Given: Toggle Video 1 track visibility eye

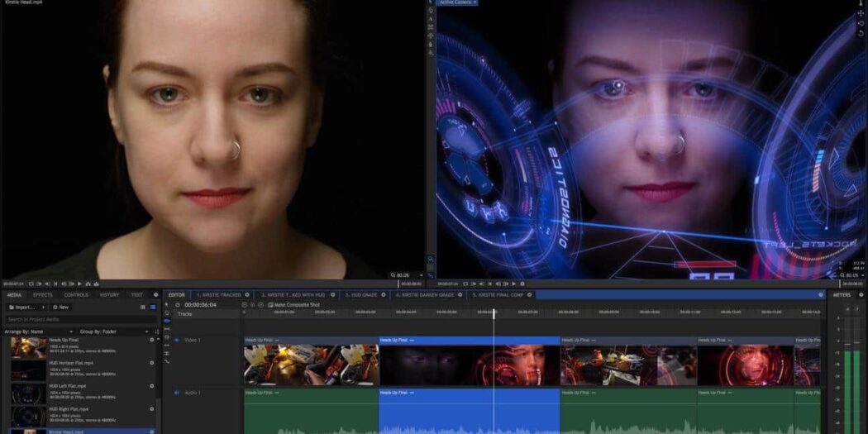Looking at the screenshot, I should tap(177, 340).
